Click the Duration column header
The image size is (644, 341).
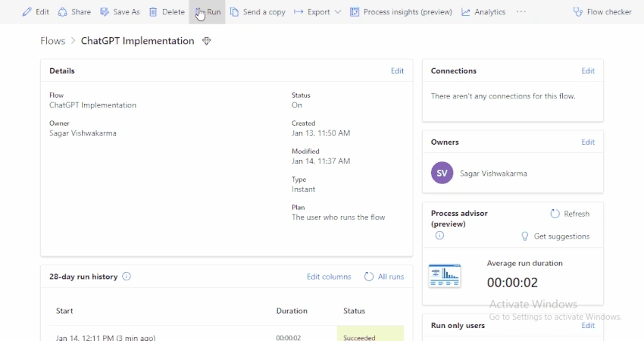click(x=292, y=311)
